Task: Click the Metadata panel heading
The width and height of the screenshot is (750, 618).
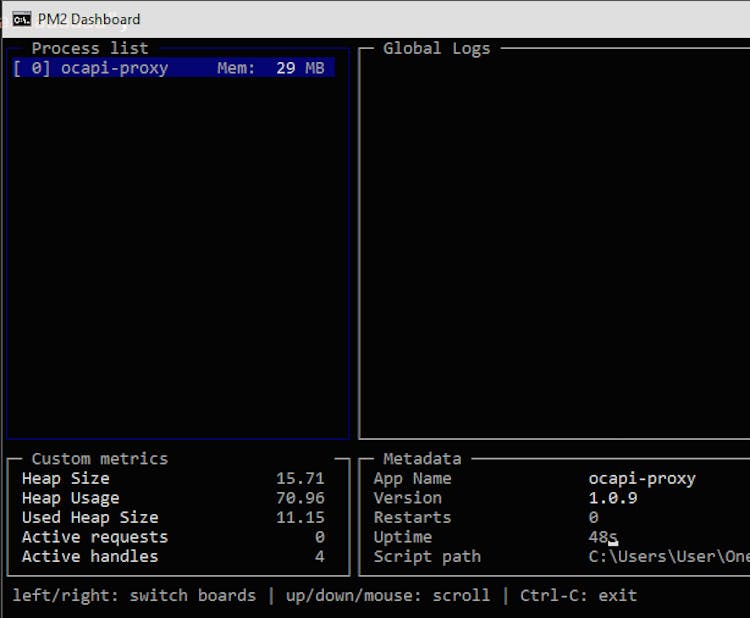Action: click(x=422, y=459)
